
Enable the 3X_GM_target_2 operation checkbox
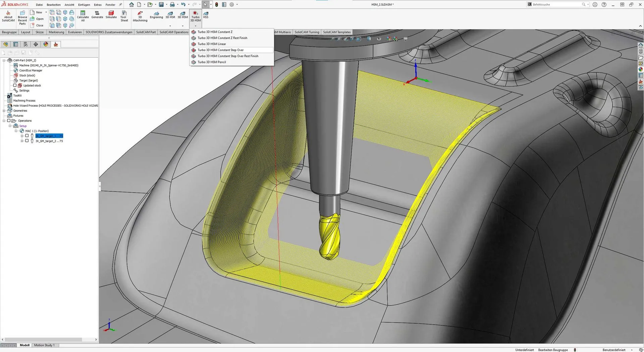tap(27, 141)
